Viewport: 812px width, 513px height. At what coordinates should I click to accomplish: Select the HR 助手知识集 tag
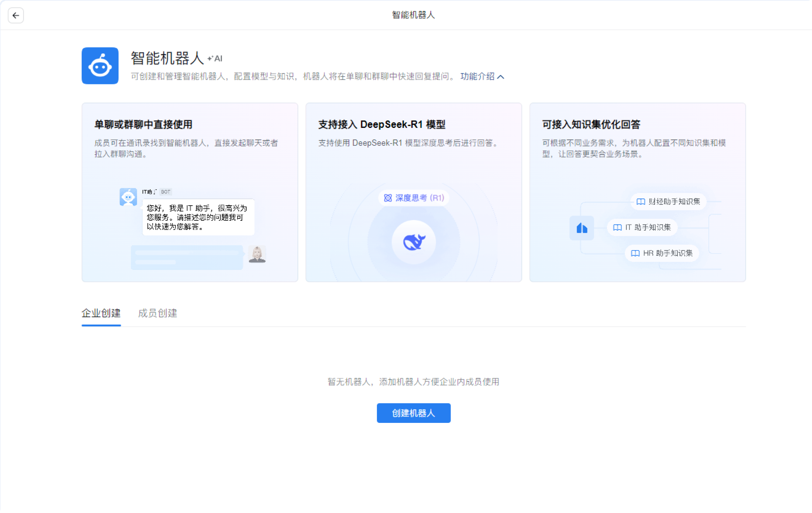click(x=662, y=253)
